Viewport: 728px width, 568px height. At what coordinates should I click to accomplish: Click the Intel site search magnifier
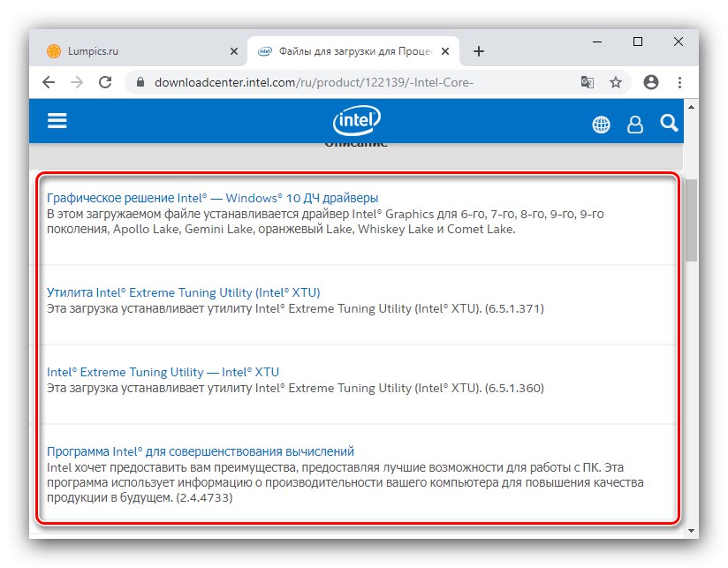669,123
